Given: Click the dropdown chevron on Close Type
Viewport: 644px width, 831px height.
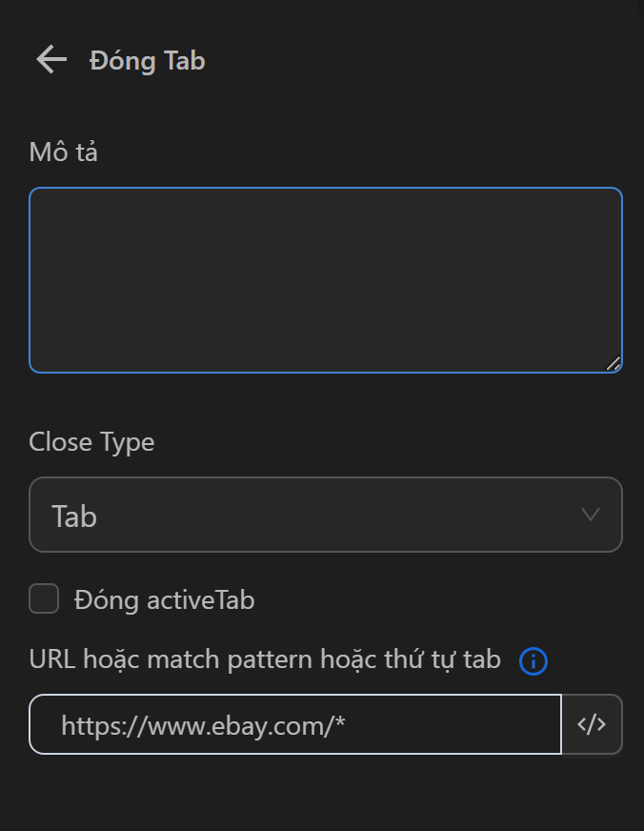Looking at the screenshot, I should point(590,516).
